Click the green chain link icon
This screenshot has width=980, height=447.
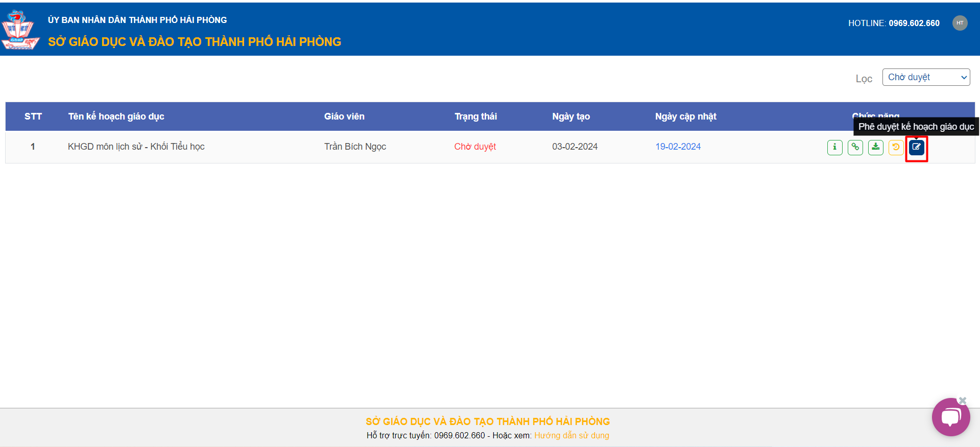(x=855, y=148)
